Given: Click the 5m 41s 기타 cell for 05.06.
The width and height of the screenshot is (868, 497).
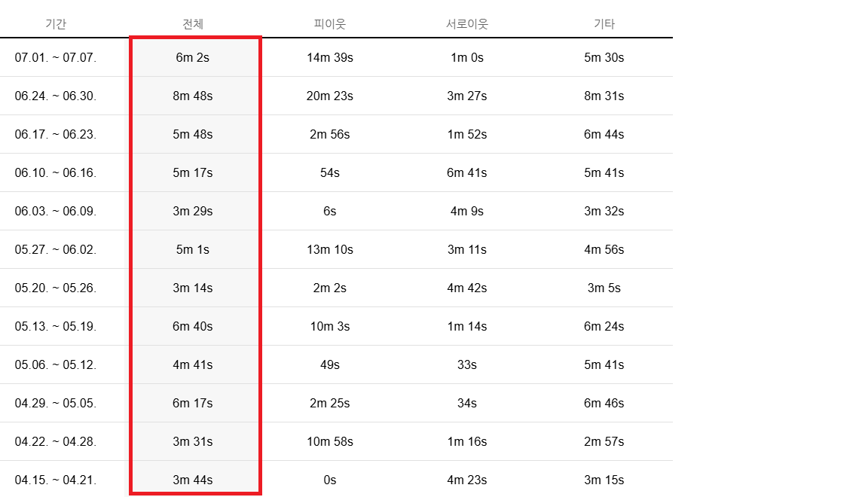Looking at the screenshot, I should pyautogui.click(x=604, y=364).
